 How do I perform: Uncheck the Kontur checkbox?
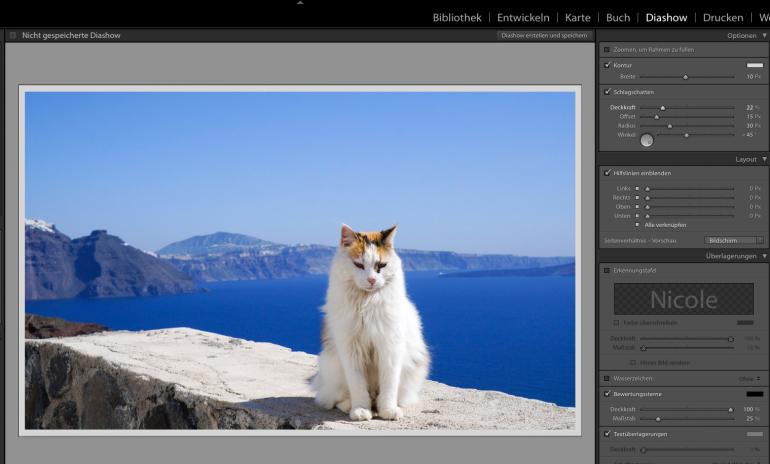(x=607, y=65)
